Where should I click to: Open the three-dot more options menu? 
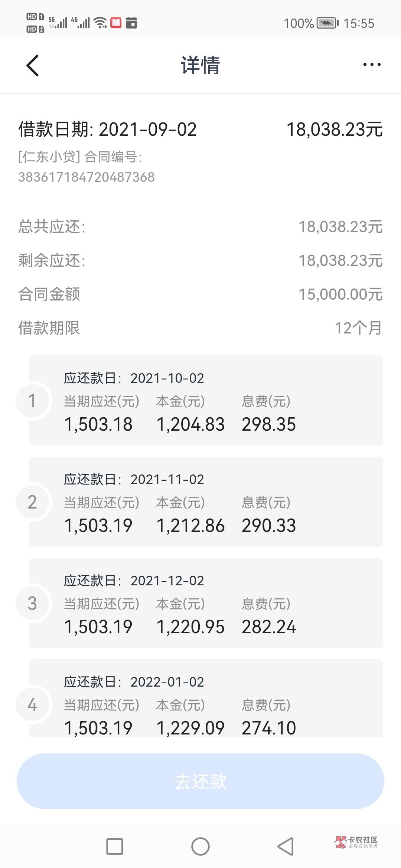coord(372,65)
